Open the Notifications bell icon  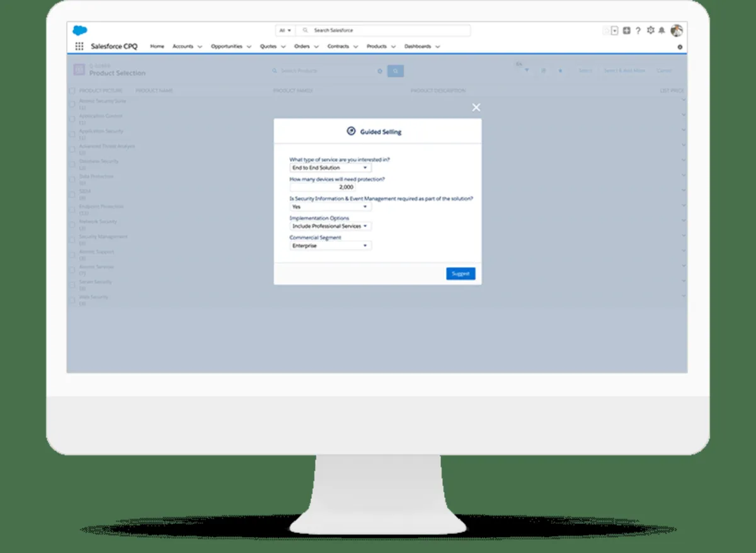click(x=662, y=30)
